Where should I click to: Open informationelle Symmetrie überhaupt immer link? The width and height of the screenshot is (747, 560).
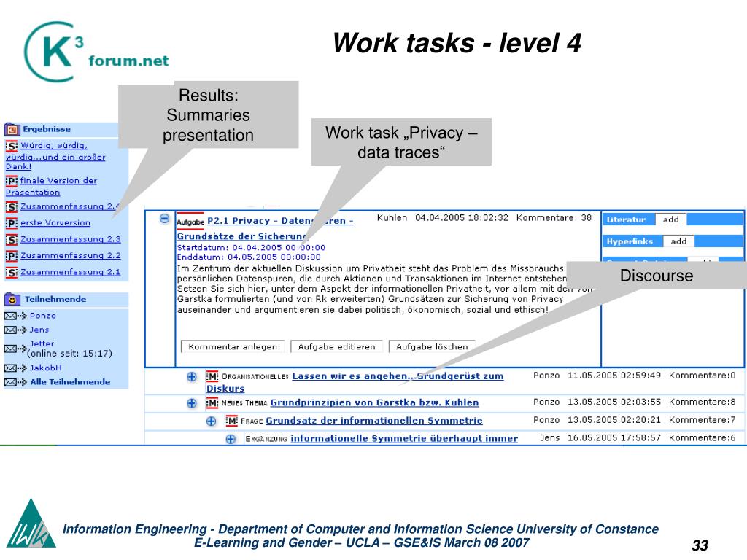click(404, 438)
